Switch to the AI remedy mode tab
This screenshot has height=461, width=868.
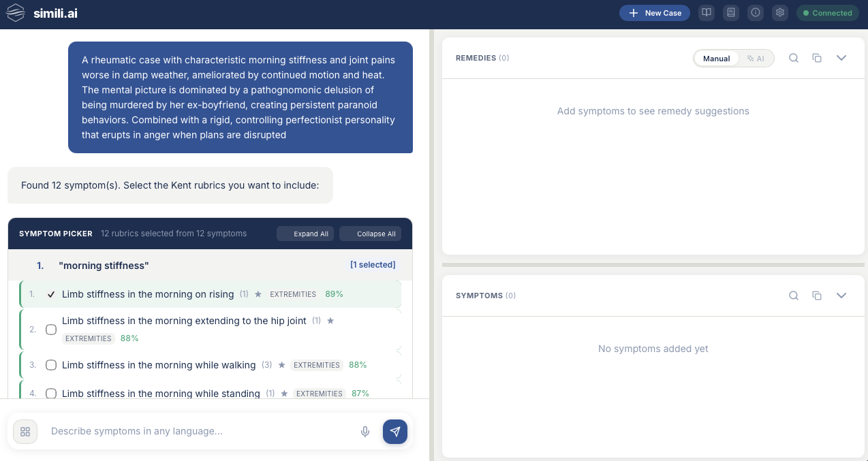pyautogui.click(x=756, y=58)
